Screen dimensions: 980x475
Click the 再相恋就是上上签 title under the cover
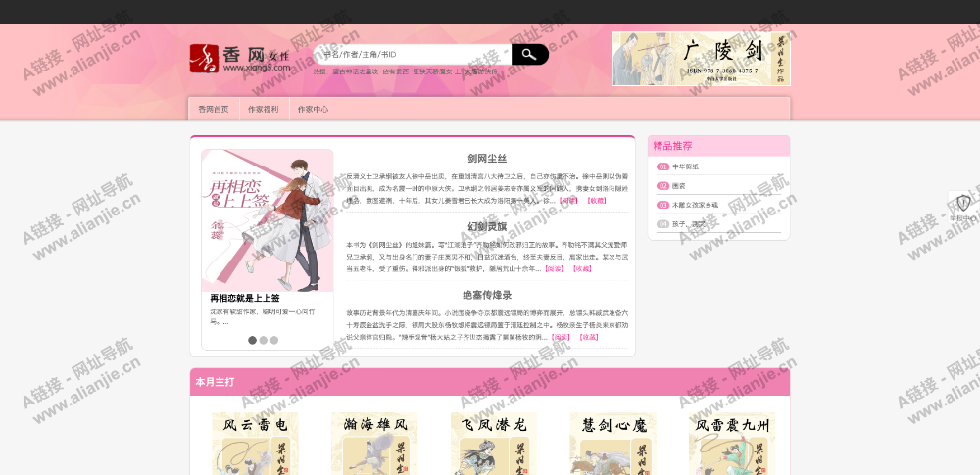[x=245, y=298]
